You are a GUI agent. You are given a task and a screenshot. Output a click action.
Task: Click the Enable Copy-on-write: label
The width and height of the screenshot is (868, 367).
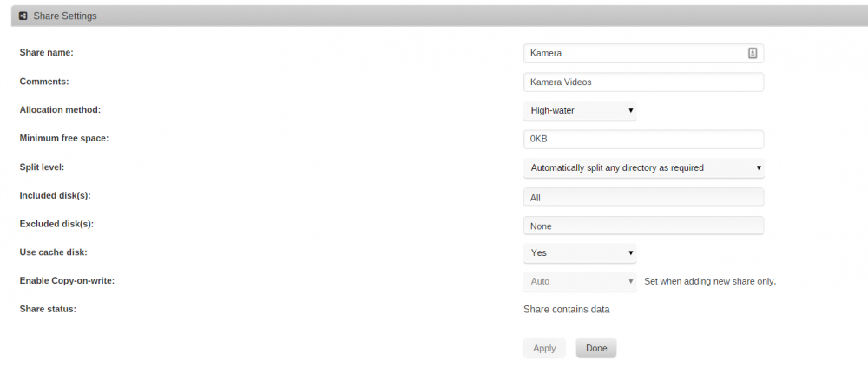tap(67, 280)
